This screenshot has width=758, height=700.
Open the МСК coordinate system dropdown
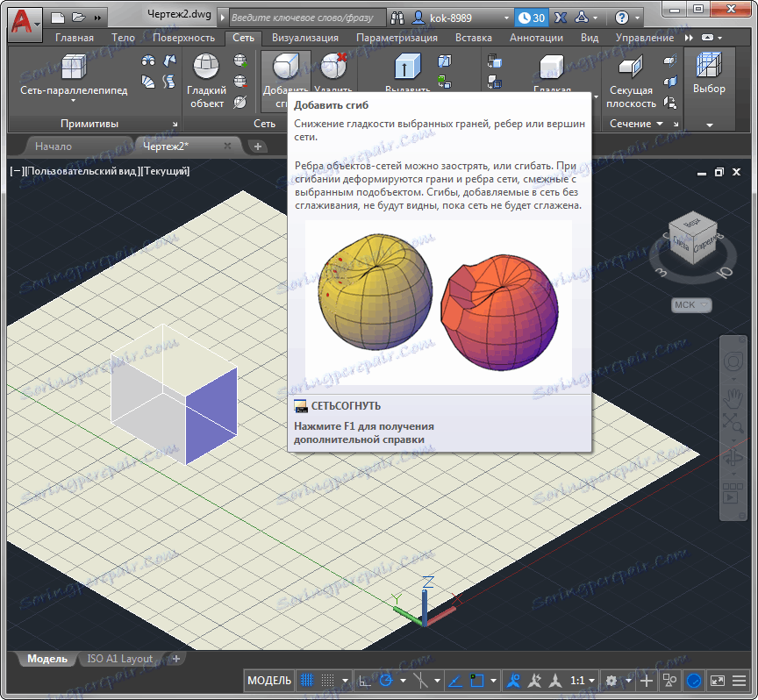point(691,305)
